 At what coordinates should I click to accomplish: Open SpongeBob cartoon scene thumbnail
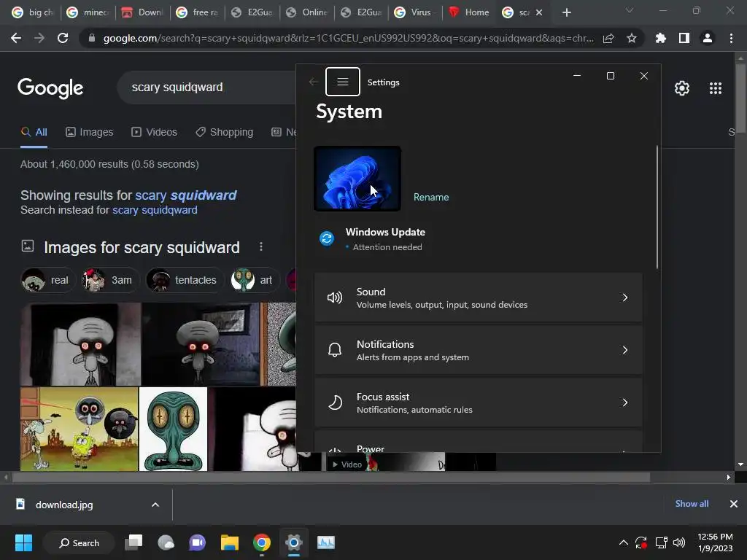coord(79,429)
